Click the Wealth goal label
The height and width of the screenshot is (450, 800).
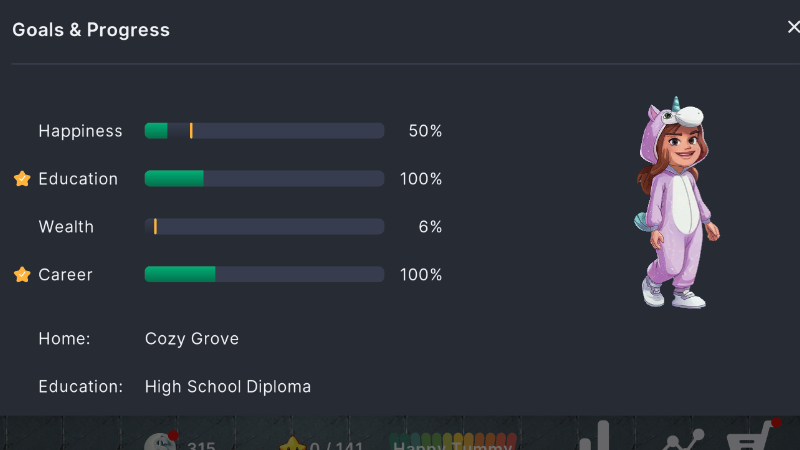tap(66, 227)
